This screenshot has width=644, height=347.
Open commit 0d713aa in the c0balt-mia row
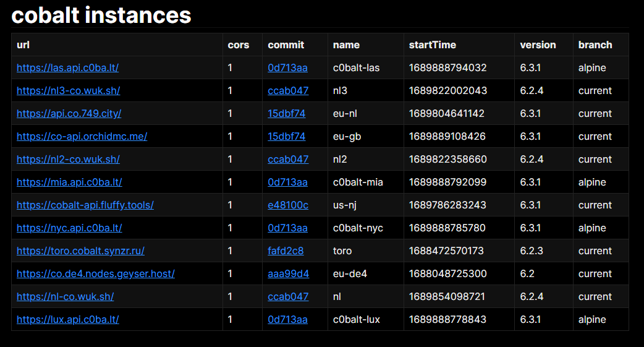click(287, 182)
